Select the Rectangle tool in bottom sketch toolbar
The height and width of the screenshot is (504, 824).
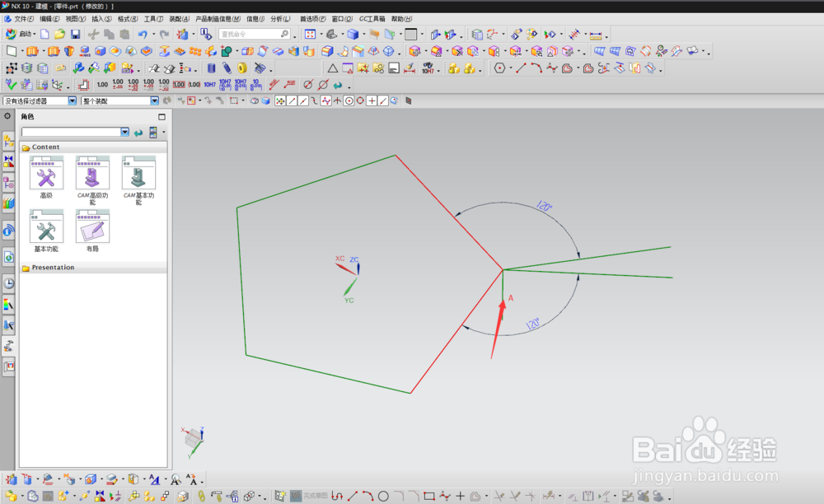pos(428,496)
